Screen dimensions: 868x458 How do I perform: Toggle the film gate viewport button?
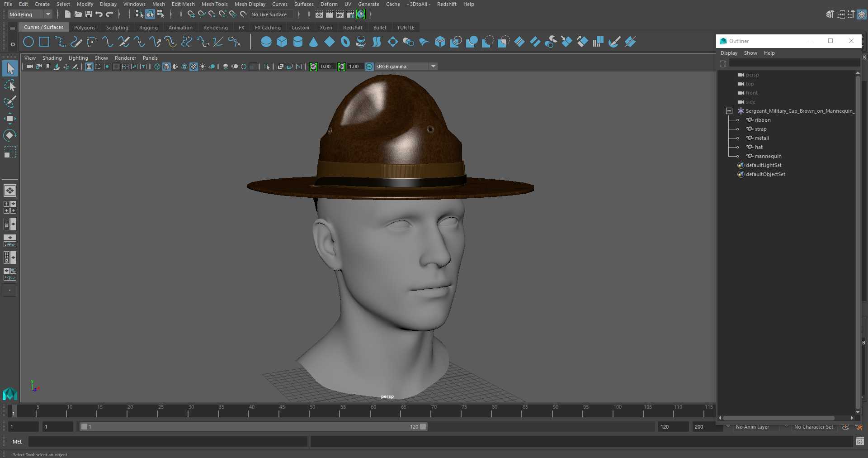98,67
